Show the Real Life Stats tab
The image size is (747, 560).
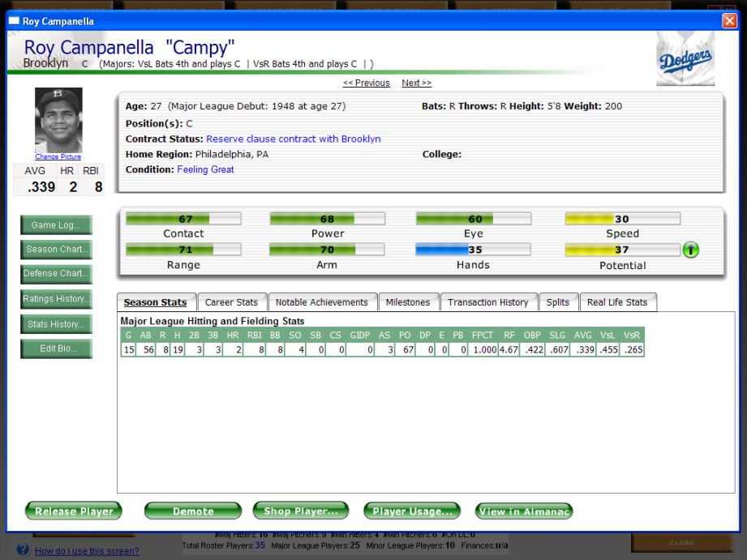[617, 302]
